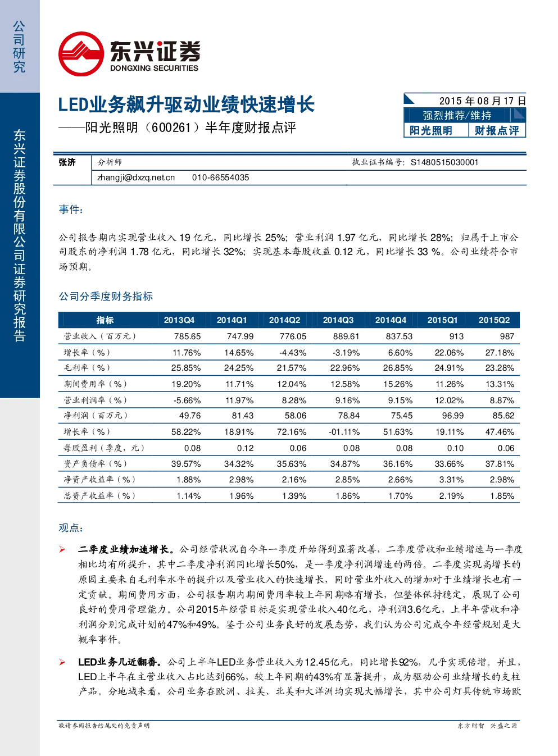Screen dimensions: 558x756
Task: Click license number S1480515030001
Action: click(x=444, y=162)
